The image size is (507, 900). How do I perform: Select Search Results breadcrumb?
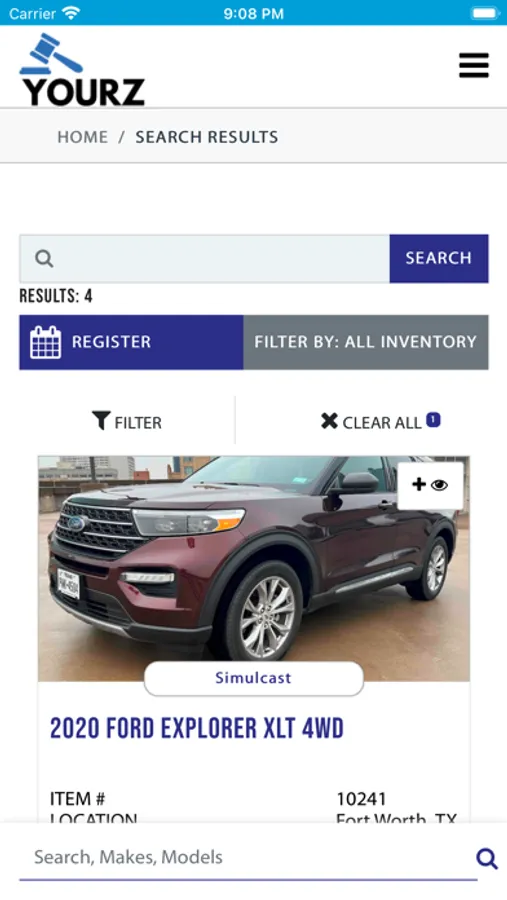207,137
